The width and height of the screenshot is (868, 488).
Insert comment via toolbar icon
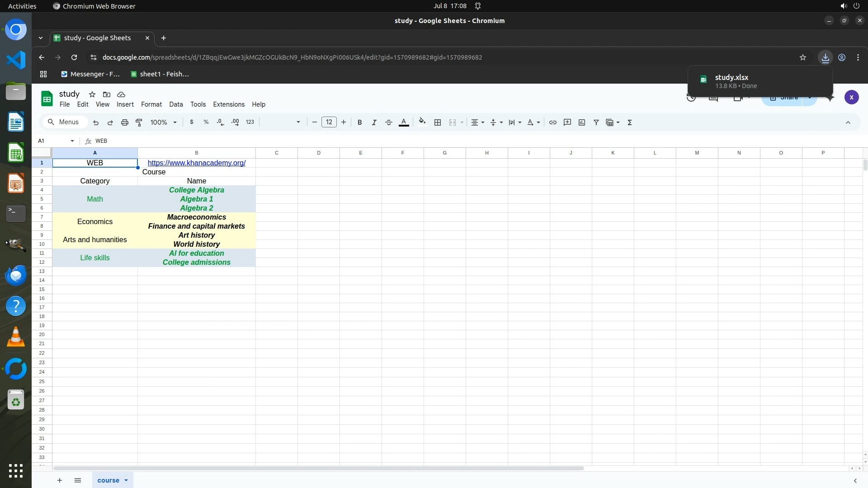click(x=567, y=122)
